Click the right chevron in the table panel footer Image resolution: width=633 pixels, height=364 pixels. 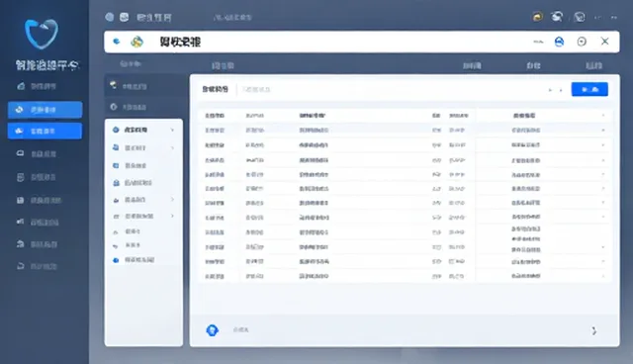(x=593, y=331)
